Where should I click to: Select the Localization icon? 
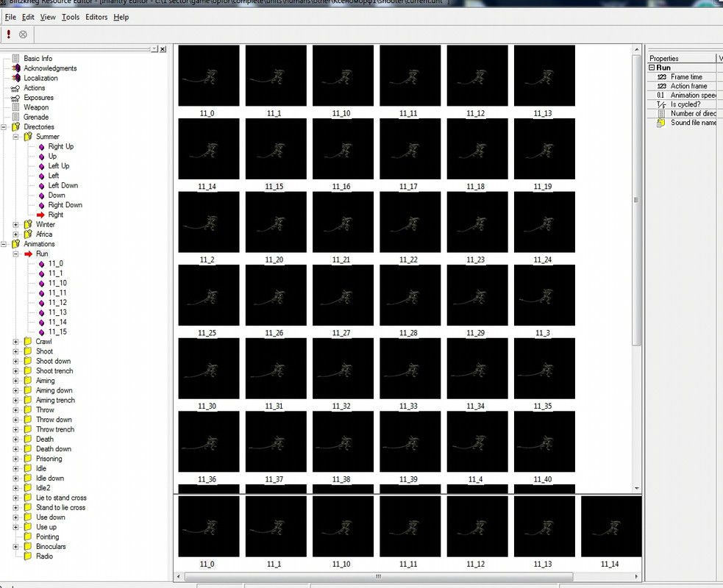(x=16, y=78)
